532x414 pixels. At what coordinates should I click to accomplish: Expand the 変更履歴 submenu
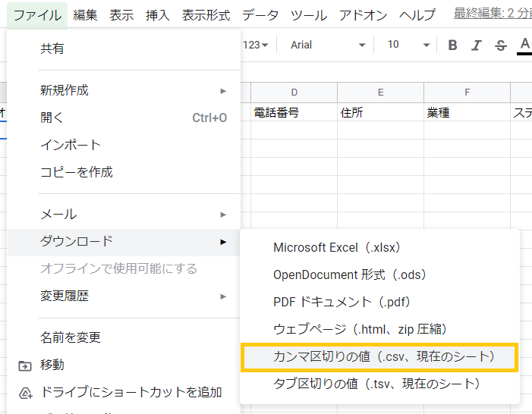[124, 296]
